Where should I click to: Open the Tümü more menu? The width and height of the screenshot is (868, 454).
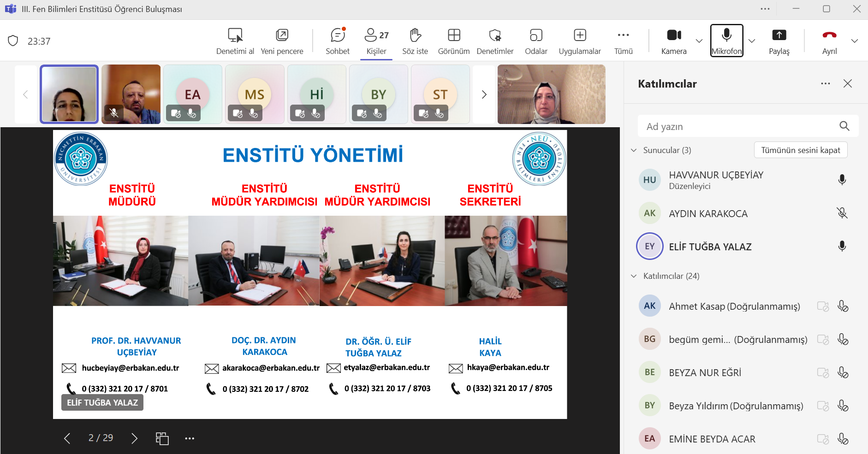pos(623,41)
